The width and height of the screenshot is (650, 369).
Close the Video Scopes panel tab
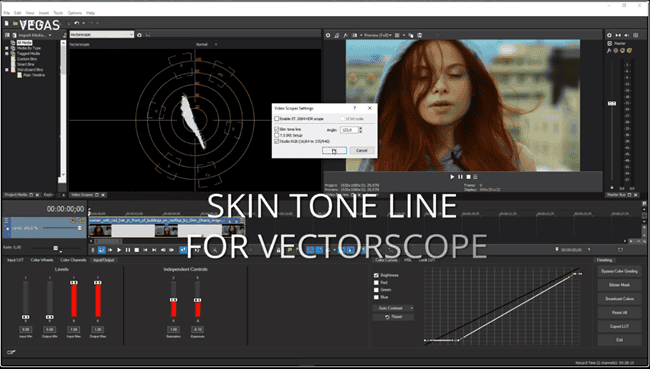pyautogui.click(x=103, y=195)
